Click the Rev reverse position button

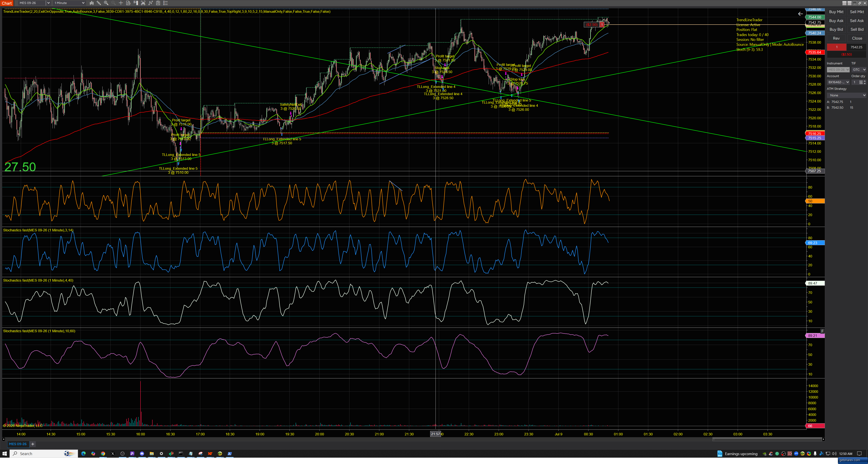tap(836, 38)
